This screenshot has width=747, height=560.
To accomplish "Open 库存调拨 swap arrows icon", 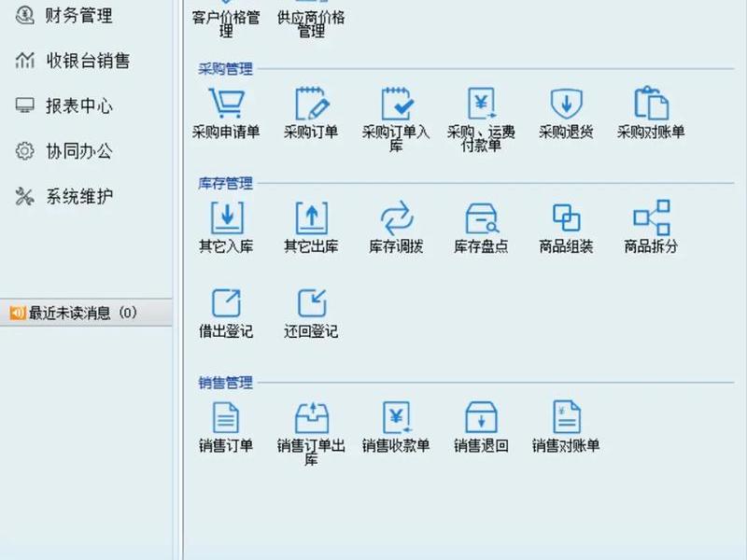I will pyautogui.click(x=396, y=217).
